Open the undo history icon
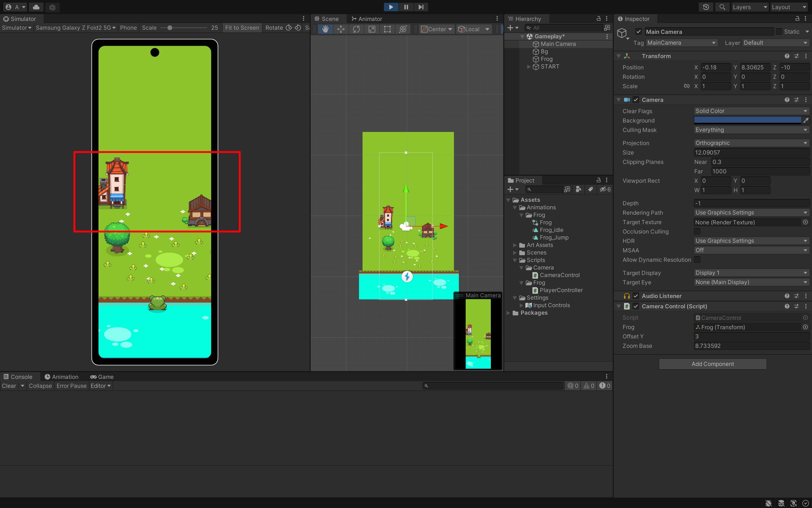Image resolution: width=812 pixels, height=508 pixels. [706, 7]
